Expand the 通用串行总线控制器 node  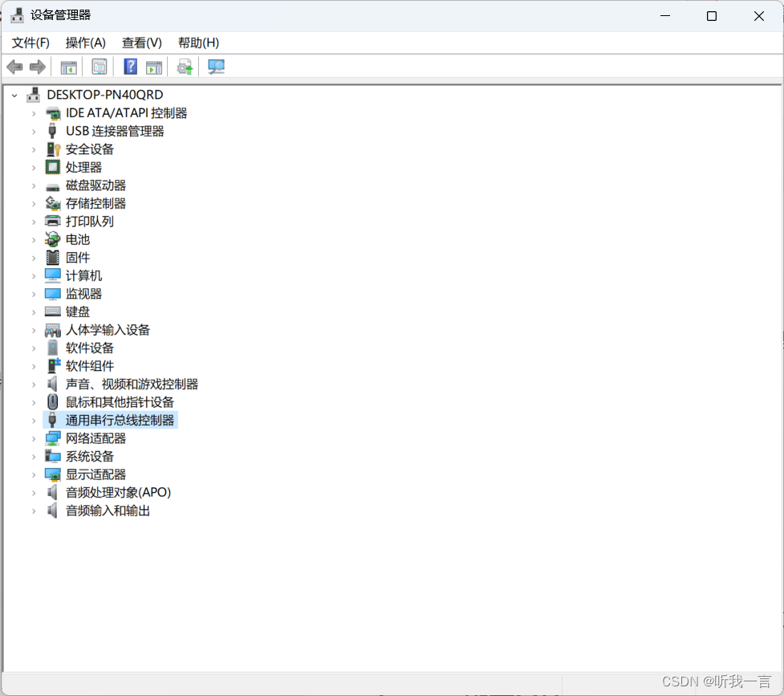pyautogui.click(x=34, y=421)
